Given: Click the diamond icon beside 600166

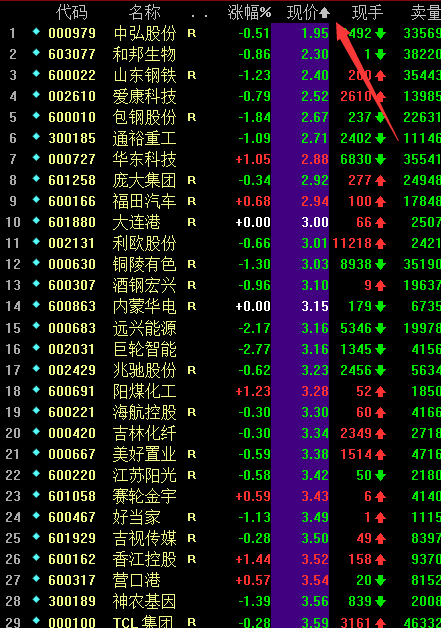Looking at the screenshot, I should (x=36, y=199).
